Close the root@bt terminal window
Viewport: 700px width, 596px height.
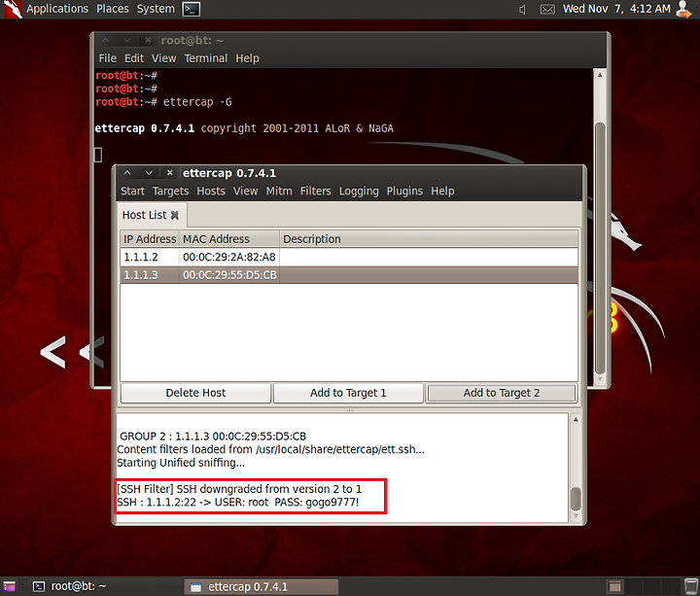click(148, 40)
